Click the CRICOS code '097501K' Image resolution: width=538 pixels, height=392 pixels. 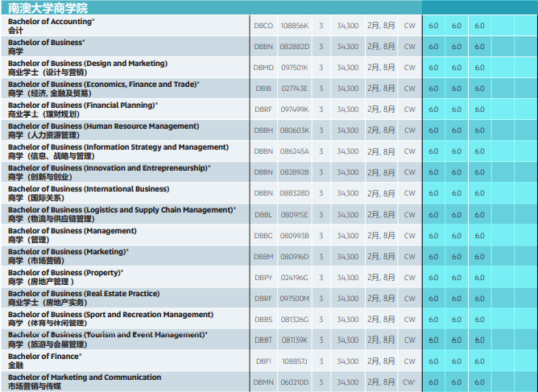[295, 68]
